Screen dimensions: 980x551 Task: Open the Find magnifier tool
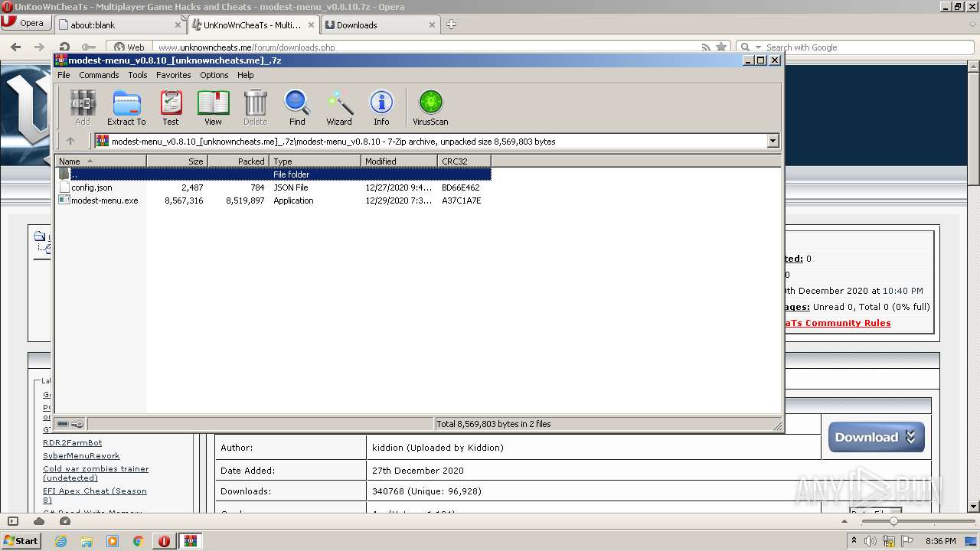point(297,107)
